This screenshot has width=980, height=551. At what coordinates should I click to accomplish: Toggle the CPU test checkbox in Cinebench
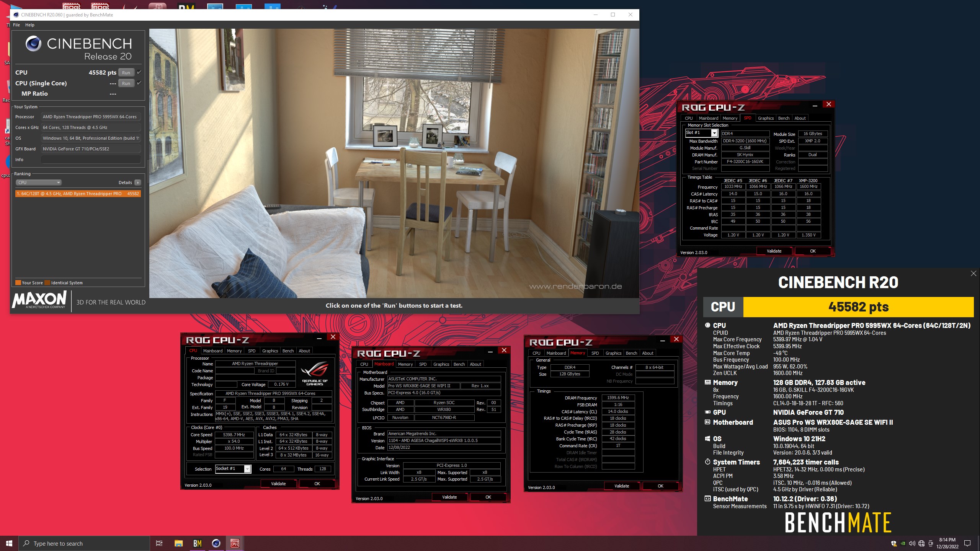pyautogui.click(x=139, y=72)
